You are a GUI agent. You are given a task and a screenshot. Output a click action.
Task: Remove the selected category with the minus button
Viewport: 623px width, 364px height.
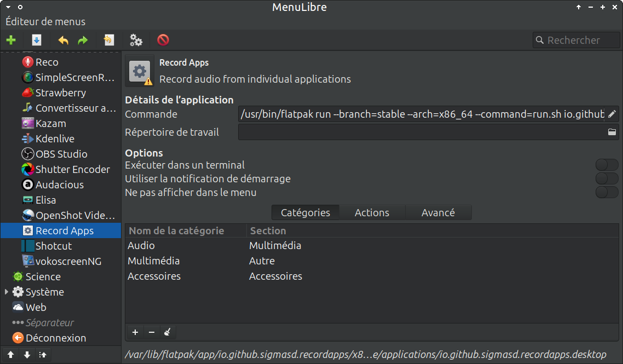(x=152, y=332)
